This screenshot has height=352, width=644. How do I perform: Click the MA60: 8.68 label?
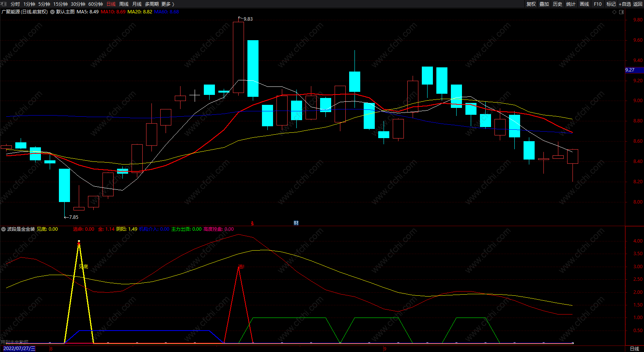tap(167, 12)
